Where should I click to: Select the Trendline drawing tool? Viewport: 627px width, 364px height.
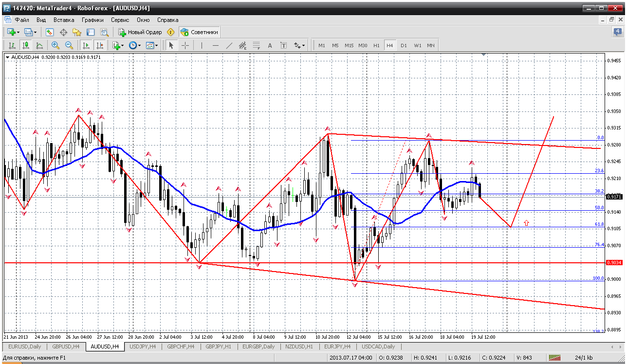[x=229, y=45]
